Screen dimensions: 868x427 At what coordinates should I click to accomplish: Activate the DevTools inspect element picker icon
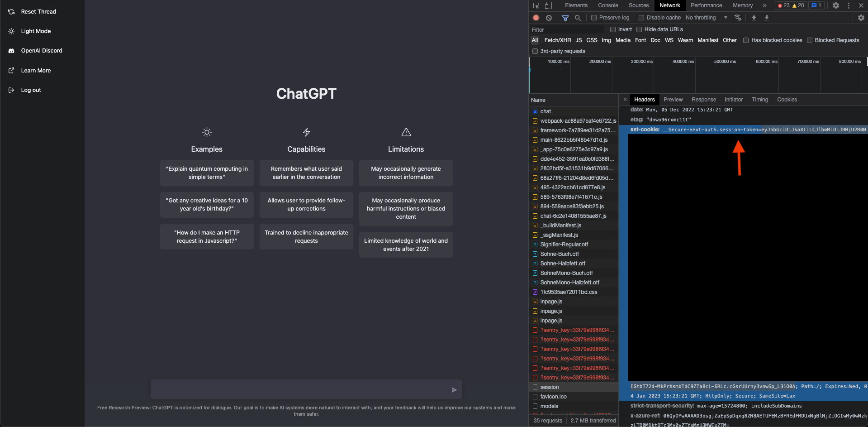tap(536, 5)
